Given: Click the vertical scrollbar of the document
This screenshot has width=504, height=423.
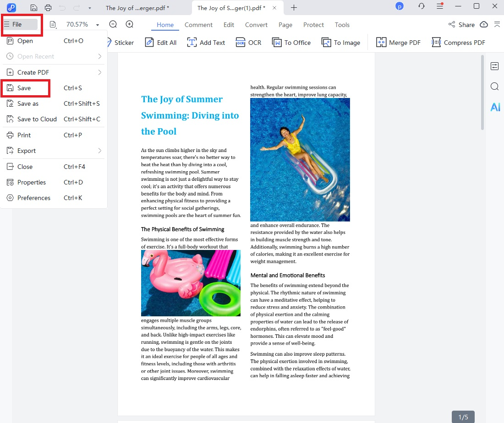Looking at the screenshot, I should (482, 92).
